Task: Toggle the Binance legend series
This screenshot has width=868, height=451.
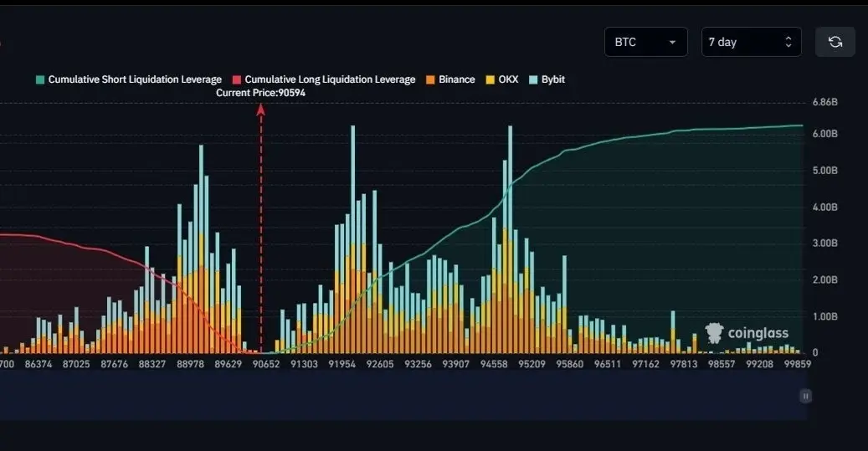Action: point(450,79)
